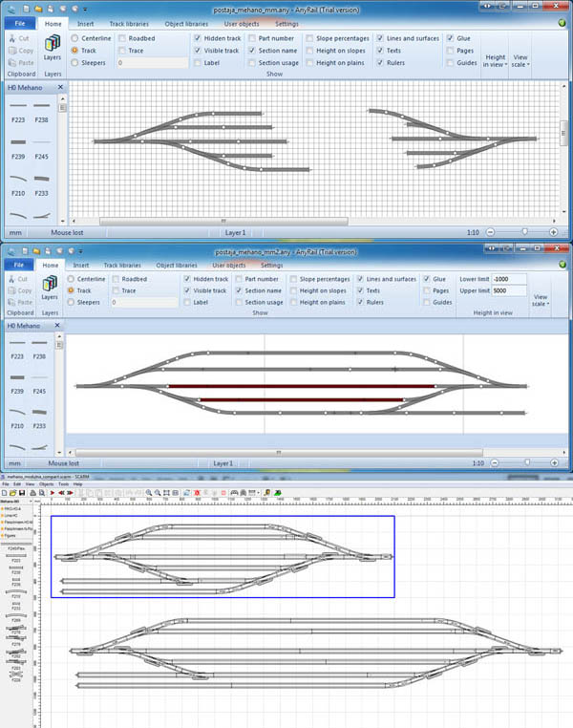Click the zoom-out minus icon in the middle window status bar

click(491, 462)
